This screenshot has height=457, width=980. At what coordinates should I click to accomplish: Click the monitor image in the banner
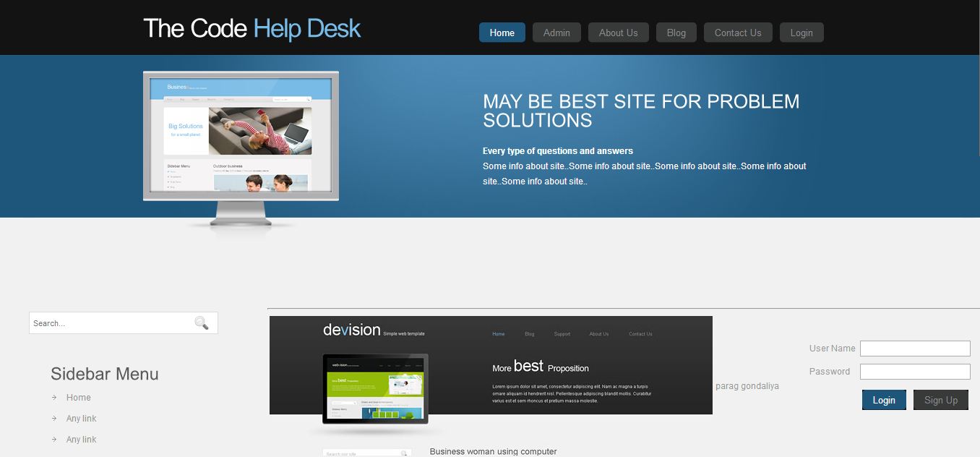click(x=241, y=149)
